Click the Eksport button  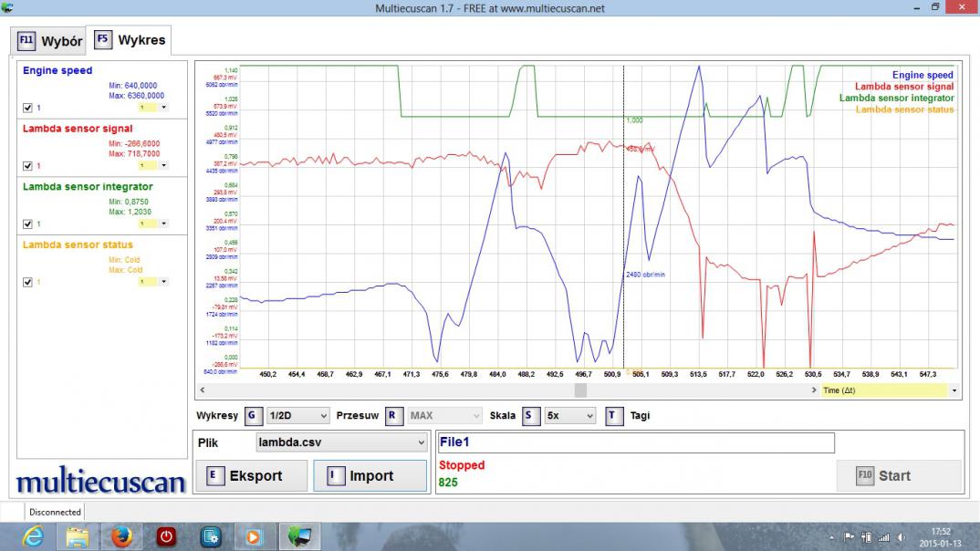pyautogui.click(x=251, y=476)
